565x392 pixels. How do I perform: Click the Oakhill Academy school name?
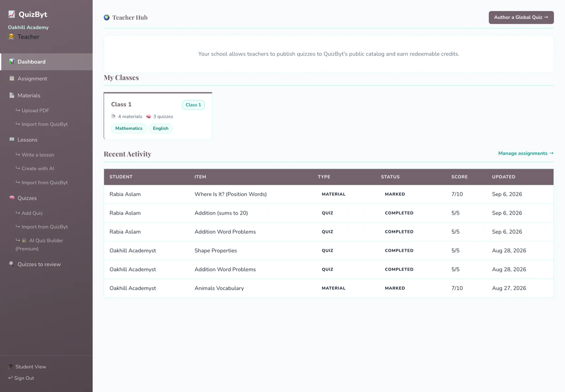point(28,27)
